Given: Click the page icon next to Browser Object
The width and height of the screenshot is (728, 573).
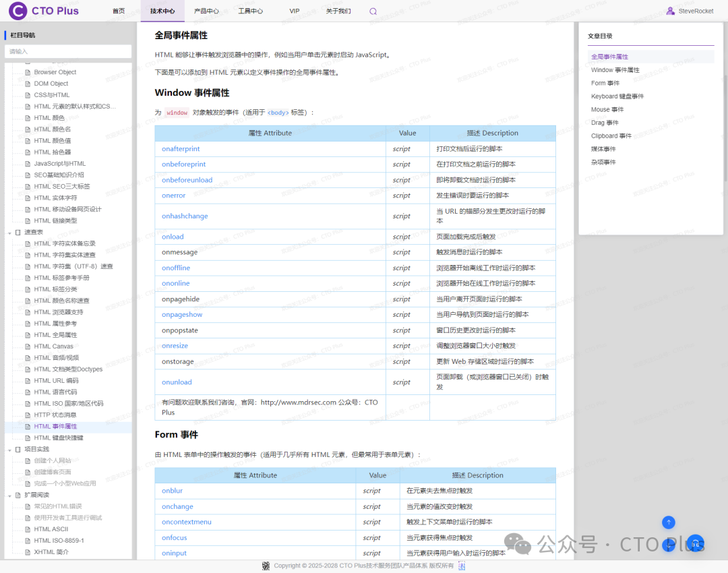Looking at the screenshot, I should click(x=28, y=72).
